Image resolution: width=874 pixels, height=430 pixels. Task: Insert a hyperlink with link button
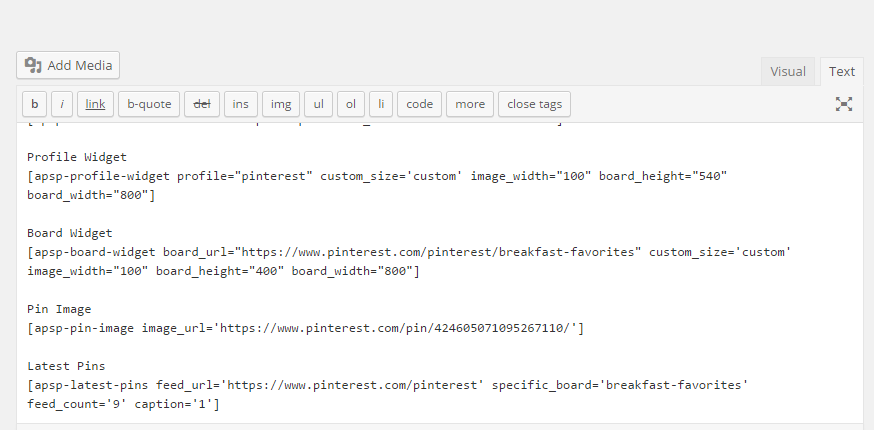pos(95,104)
